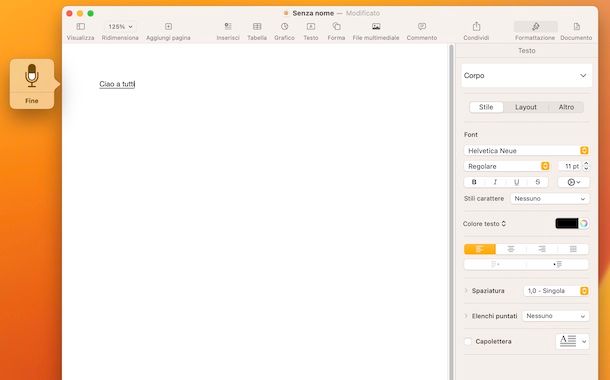Open the Stili carattere Nessuno dropdown
This screenshot has width=610, height=380.
(550, 198)
